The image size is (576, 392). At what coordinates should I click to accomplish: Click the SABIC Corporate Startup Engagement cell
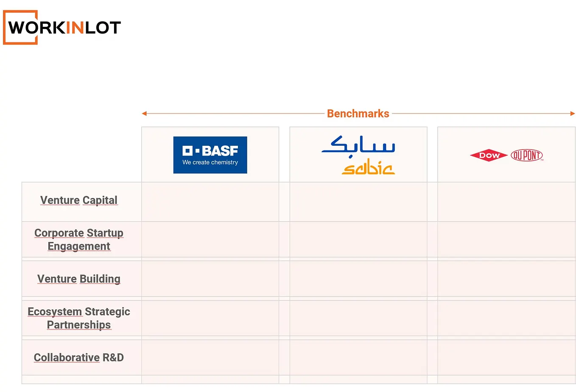pyautogui.click(x=358, y=239)
